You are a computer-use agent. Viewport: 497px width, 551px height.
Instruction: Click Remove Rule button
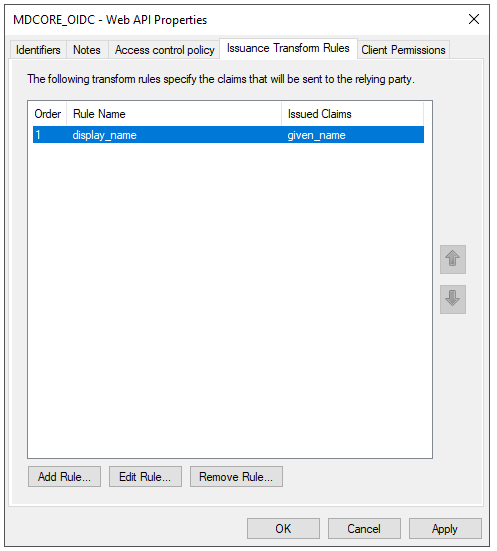click(x=236, y=477)
